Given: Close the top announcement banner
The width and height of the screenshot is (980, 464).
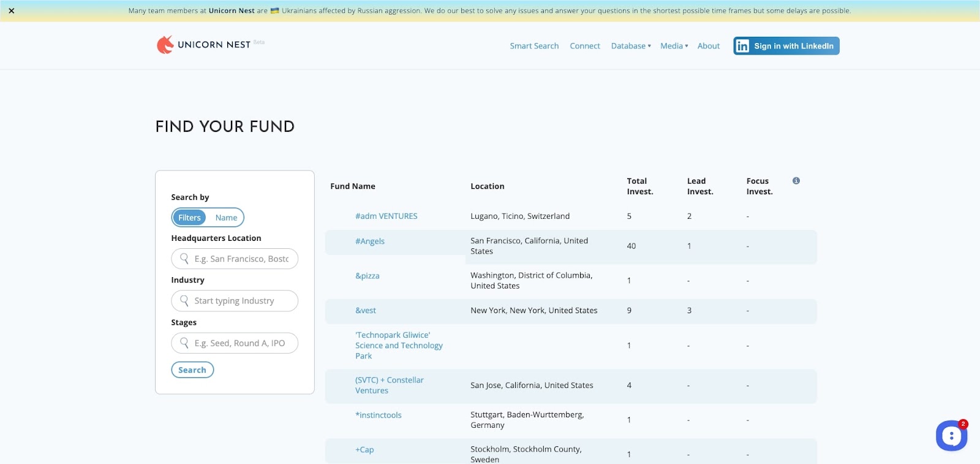Looking at the screenshot, I should 11,10.
